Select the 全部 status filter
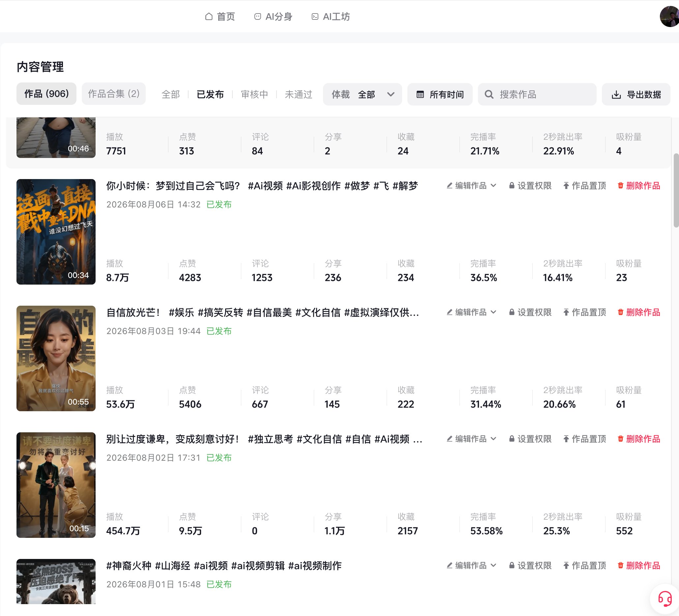The image size is (679, 616). click(171, 95)
